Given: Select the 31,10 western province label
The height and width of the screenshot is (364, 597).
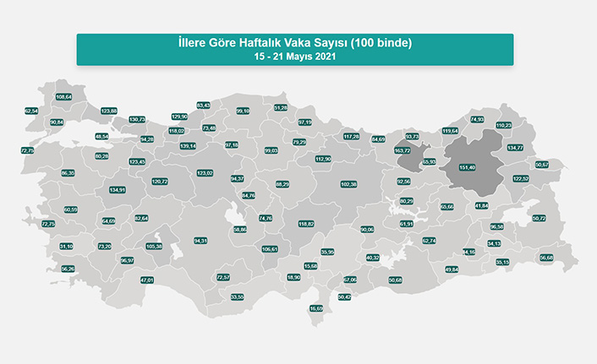Looking at the screenshot, I should pos(66,247).
